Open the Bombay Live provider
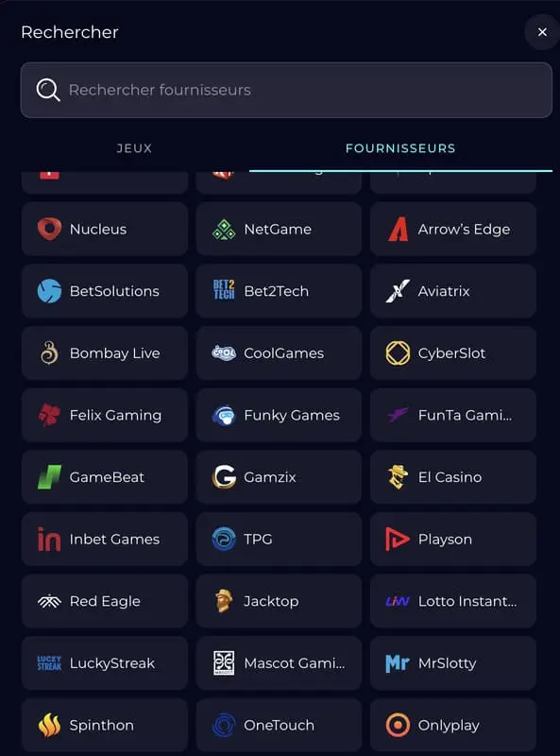The height and width of the screenshot is (756, 560). (x=105, y=352)
